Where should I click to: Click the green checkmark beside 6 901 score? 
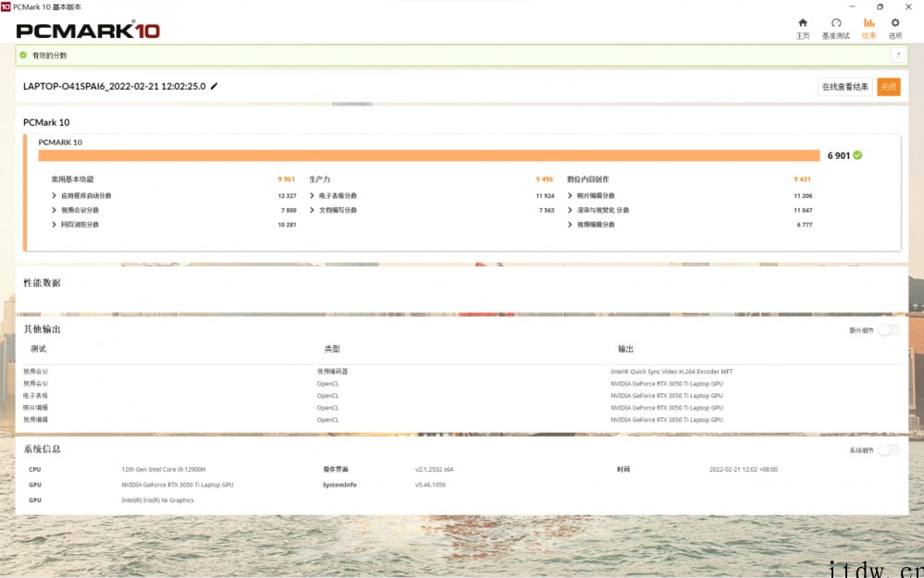click(857, 155)
